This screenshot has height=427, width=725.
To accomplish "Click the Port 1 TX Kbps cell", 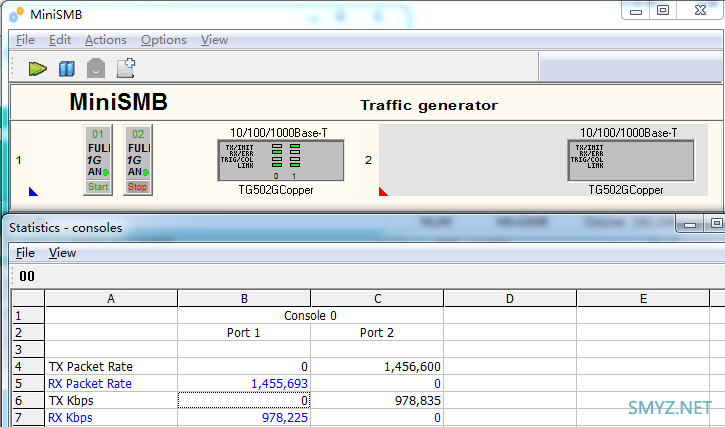I will [244, 401].
